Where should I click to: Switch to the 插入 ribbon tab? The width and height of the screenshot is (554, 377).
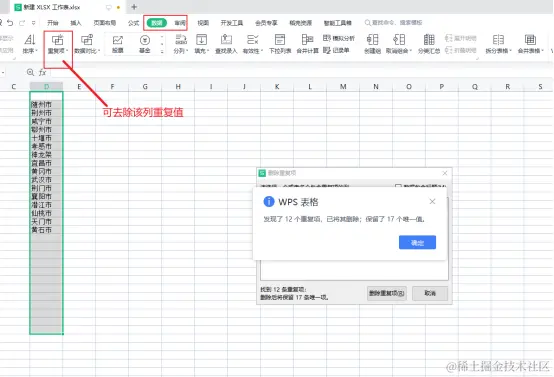[76, 23]
